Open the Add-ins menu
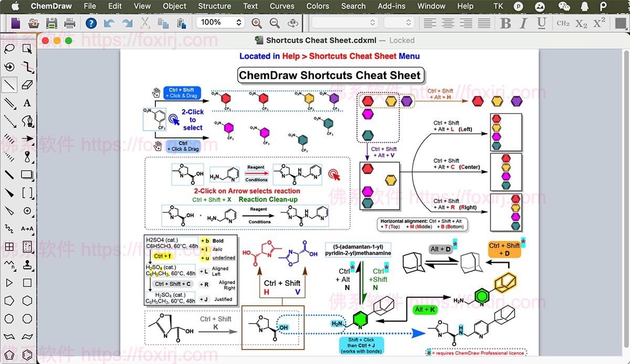The width and height of the screenshot is (630, 364). (x=392, y=6)
